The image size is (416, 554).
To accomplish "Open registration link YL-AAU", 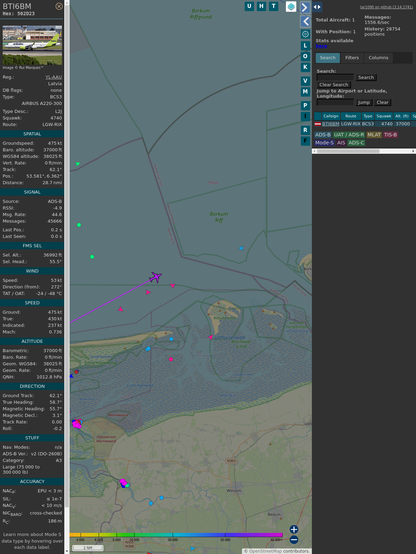I will (53, 77).
